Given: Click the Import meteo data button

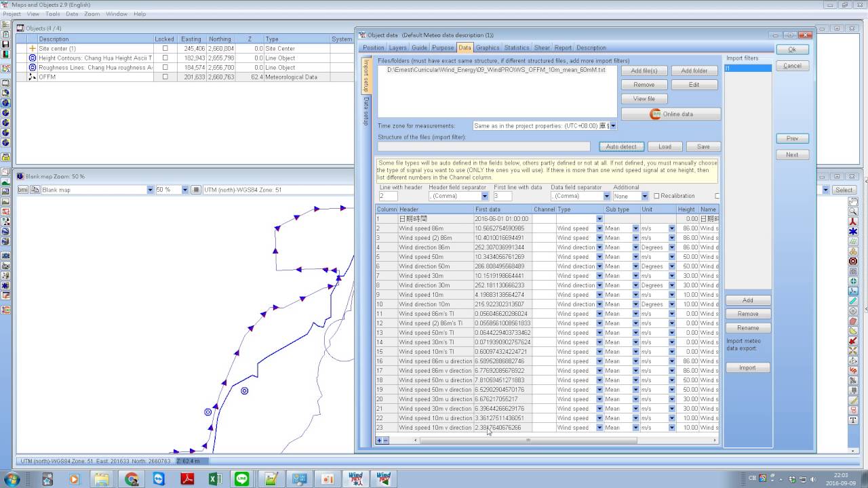Looking at the screenshot, I should (x=747, y=367).
